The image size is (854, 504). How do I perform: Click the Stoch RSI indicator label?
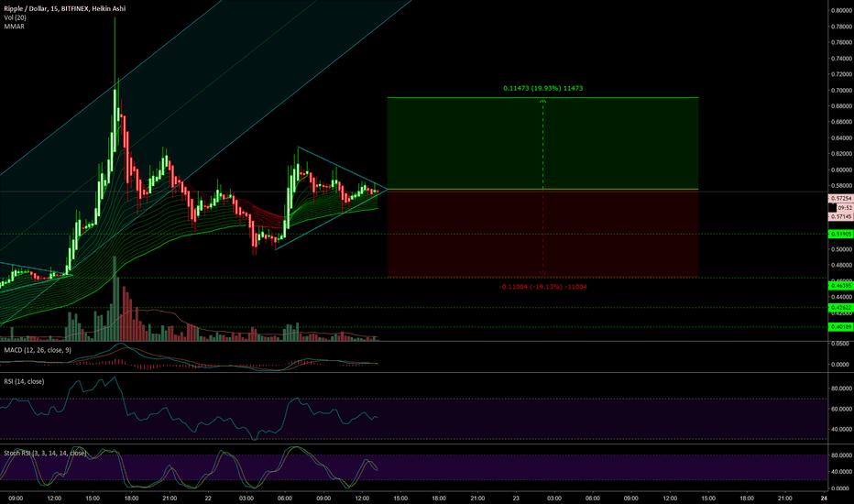tap(45, 453)
